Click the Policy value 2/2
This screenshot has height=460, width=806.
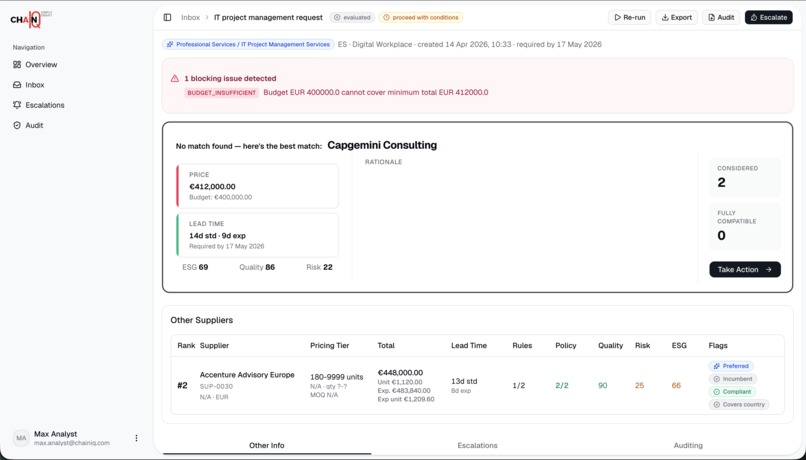[562, 385]
